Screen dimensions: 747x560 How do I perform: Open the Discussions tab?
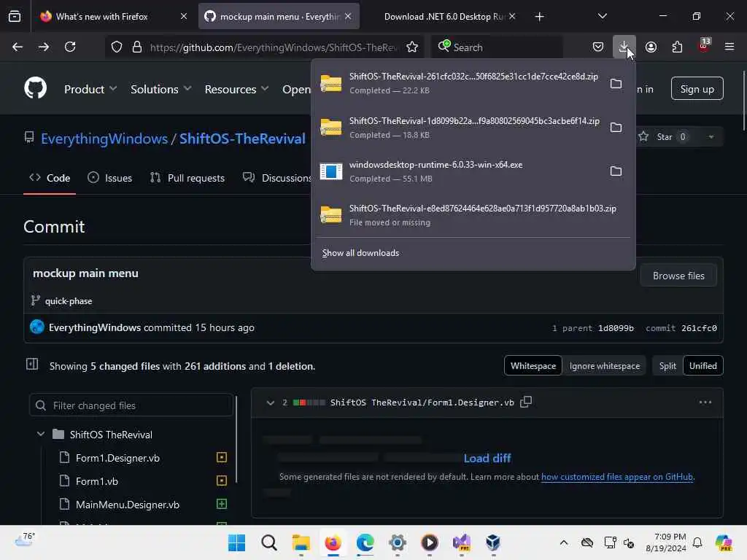277,178
